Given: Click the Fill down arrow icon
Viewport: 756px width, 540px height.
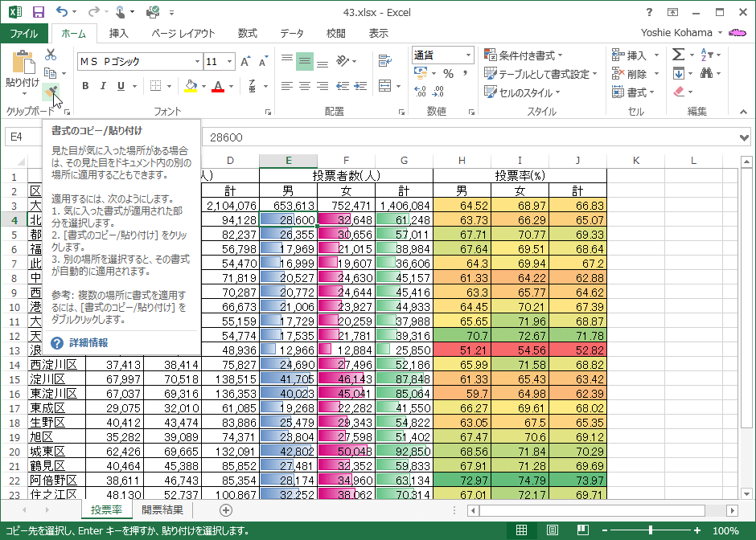Looking at the screenshot, I should coord(678,74).
